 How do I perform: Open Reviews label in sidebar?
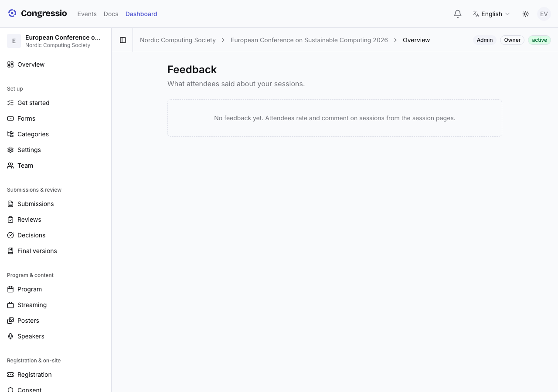tap(29, 220)
